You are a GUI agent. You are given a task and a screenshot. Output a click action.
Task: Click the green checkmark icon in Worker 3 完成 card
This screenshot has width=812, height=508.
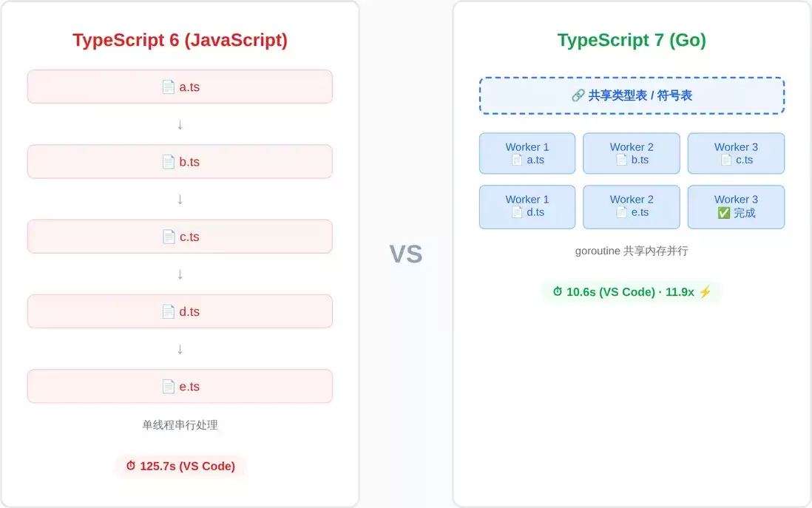pyautogui.click(x=723, y=213)
